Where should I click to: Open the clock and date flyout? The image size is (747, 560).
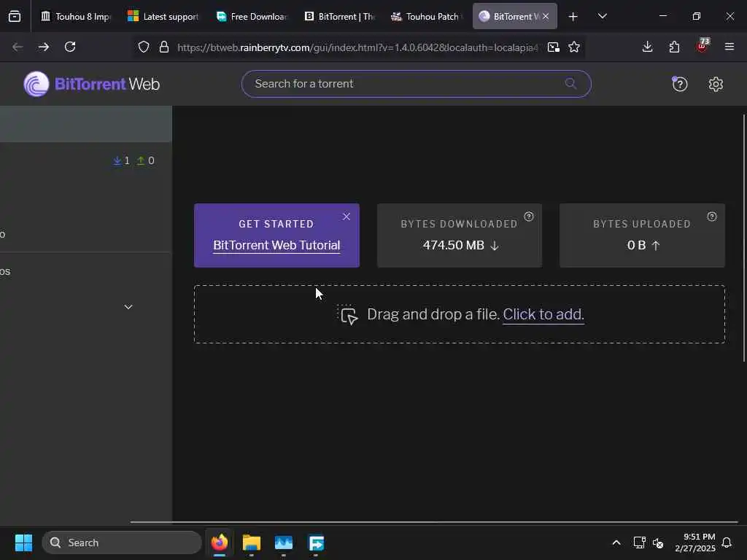point(695,542)
